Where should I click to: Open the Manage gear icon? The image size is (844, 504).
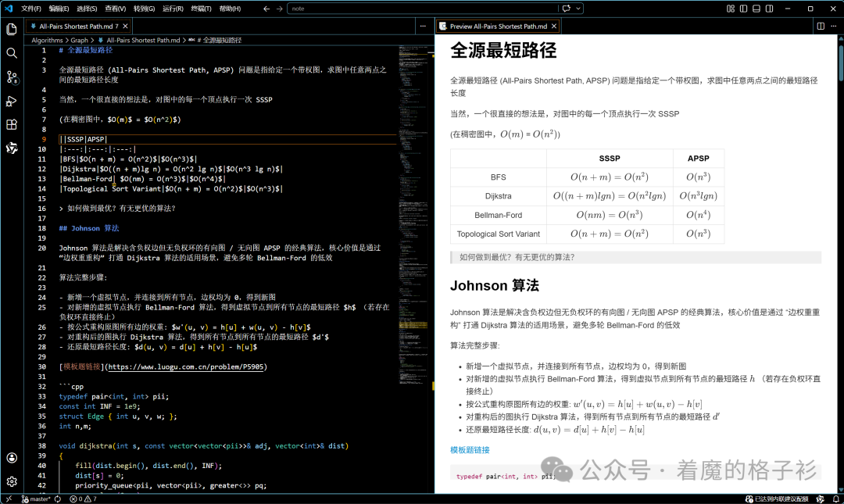click(11, 481)
